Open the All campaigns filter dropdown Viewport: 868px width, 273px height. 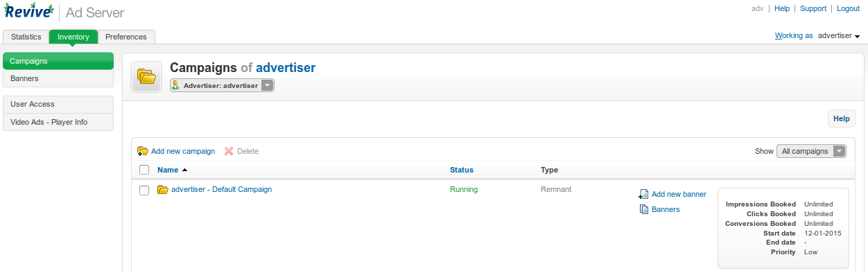811,151
